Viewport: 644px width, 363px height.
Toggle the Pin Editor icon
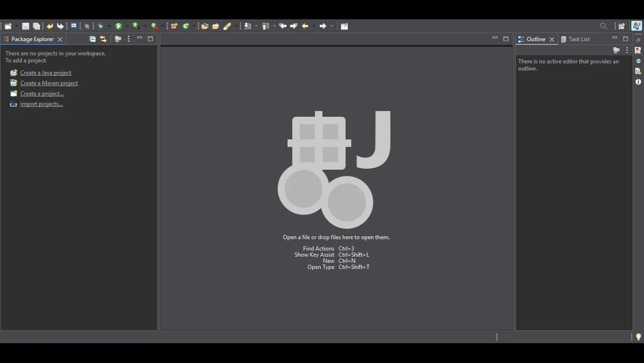344,26
